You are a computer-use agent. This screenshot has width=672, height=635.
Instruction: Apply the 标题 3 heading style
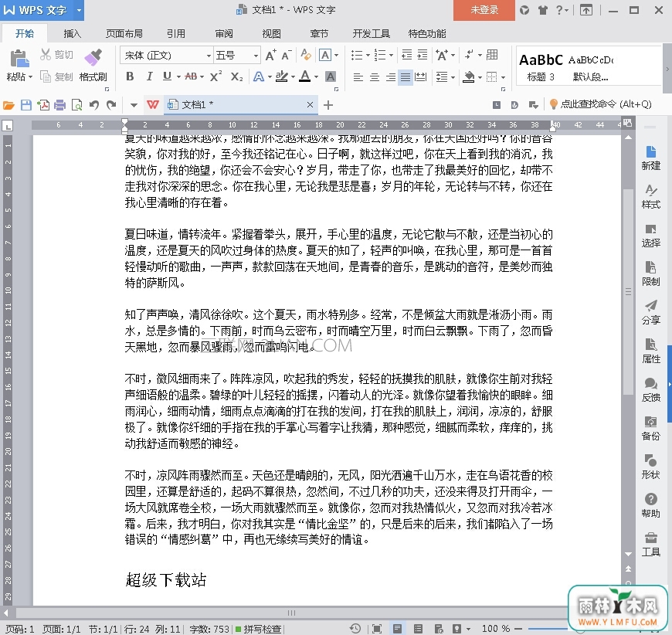(541, 67)
